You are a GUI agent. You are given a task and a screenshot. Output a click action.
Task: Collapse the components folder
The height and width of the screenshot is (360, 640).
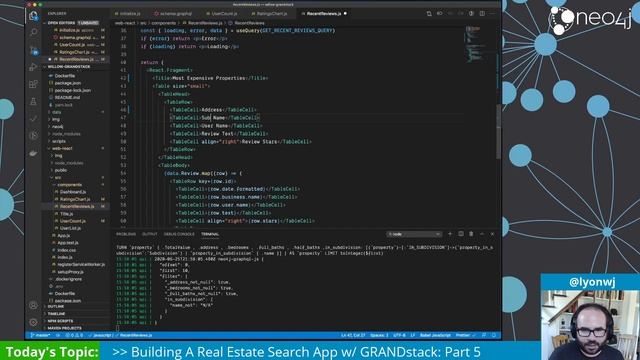pos(69,185)
